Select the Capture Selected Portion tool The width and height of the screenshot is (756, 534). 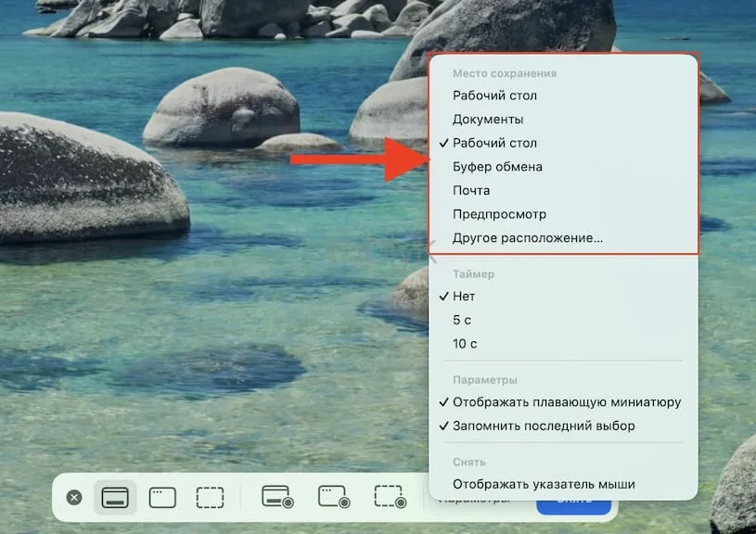210,497
